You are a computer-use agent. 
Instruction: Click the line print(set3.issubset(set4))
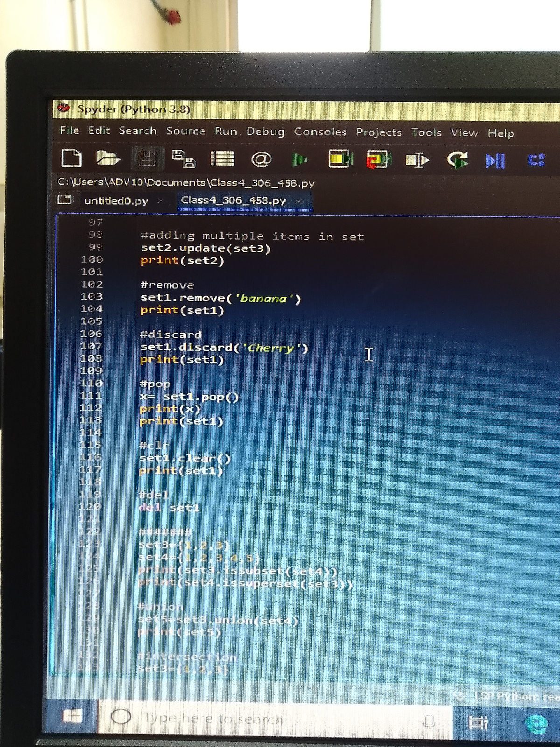click(238, 571)
